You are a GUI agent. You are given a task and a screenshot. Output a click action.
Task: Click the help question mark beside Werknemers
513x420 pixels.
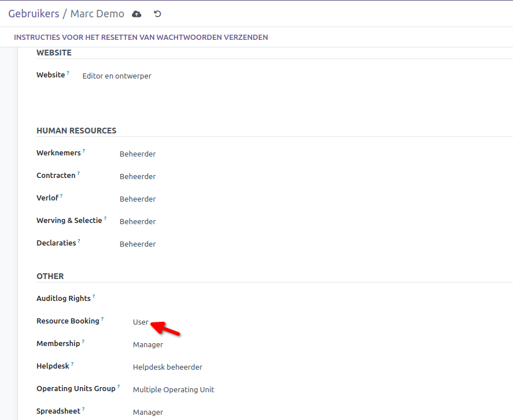pyautogui.click(x=83, y=151)
